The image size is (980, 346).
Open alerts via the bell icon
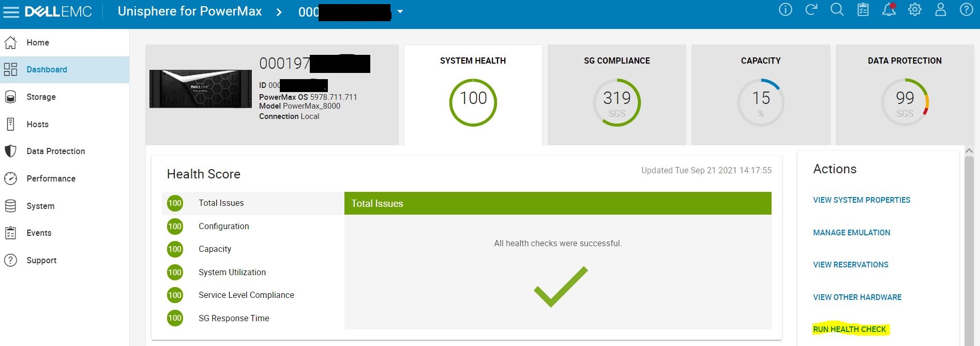coord(888,10)
